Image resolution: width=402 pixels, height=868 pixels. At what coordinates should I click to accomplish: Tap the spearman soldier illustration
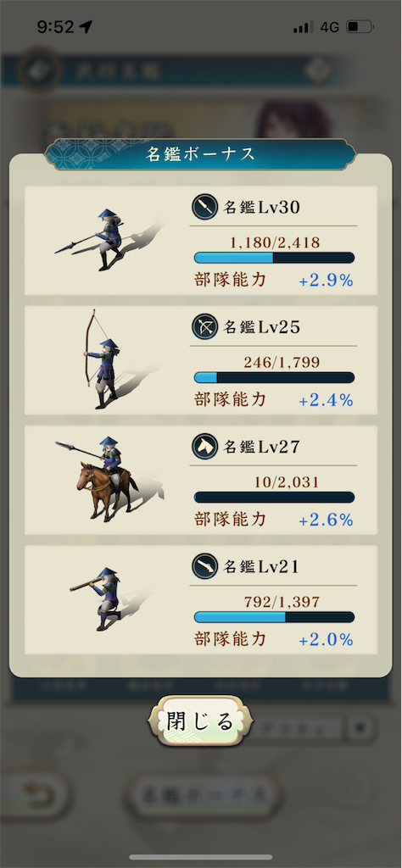[x=105, y=240]
